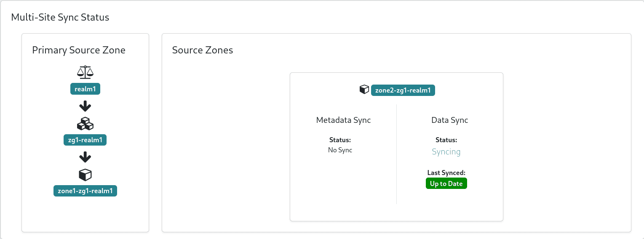Viewport: 644px width, 239px height.
Task: Click the Multi-Site Sync Status heading
Action: pyautogui.click(x=60, y=17)
